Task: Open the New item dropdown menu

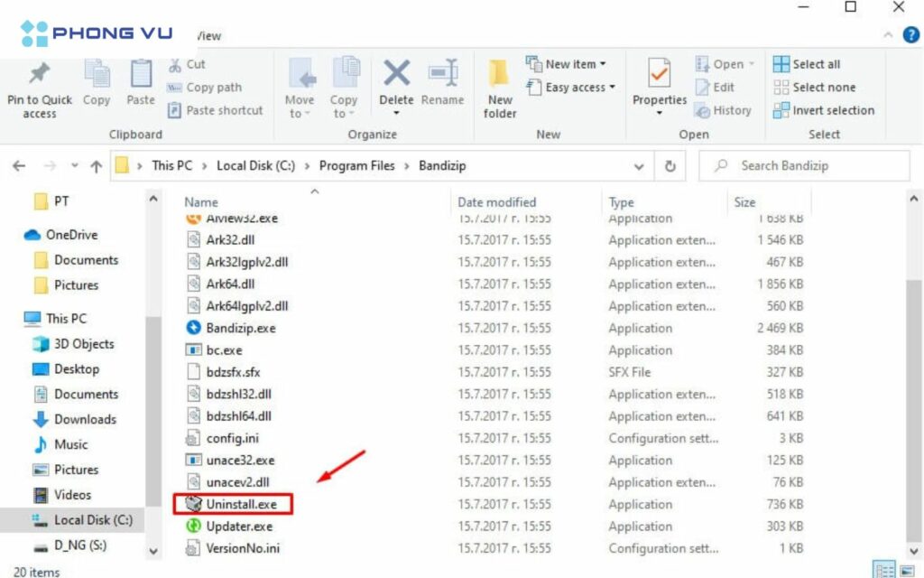Action: pos(568,64)
